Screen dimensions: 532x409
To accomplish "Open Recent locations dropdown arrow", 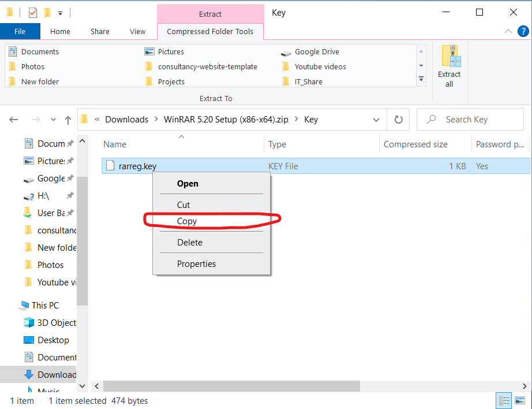I will 53,120.
